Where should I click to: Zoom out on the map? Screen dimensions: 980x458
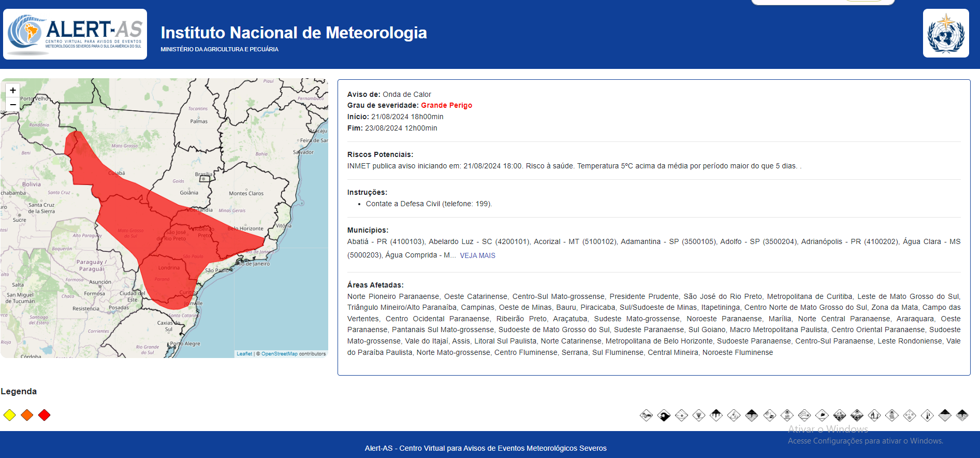coord(13,104)
